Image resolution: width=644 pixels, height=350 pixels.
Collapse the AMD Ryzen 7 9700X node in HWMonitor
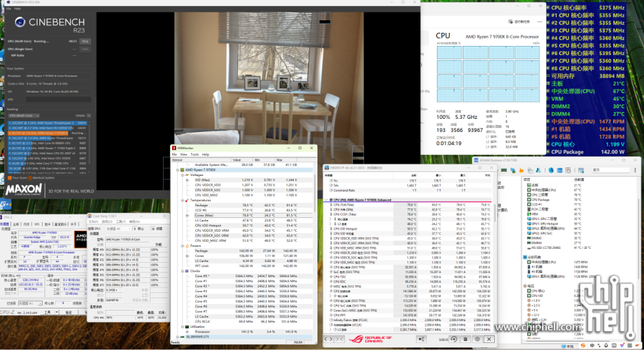178,170
